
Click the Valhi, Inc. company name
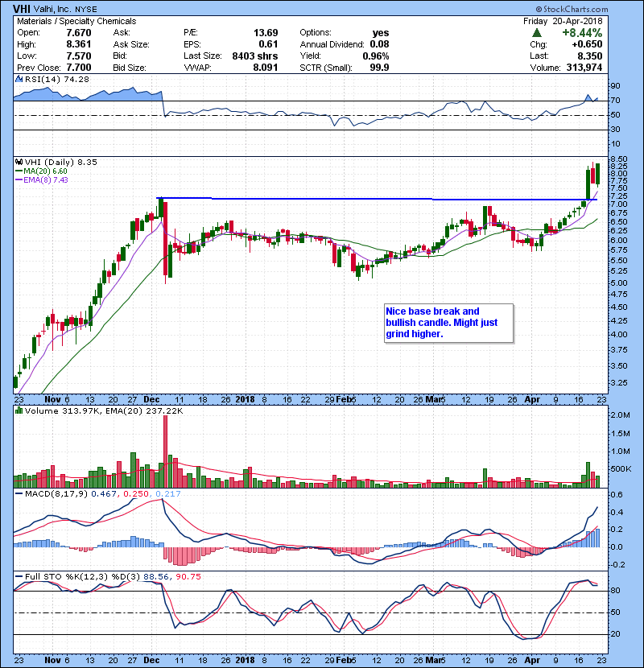(53, 9)
